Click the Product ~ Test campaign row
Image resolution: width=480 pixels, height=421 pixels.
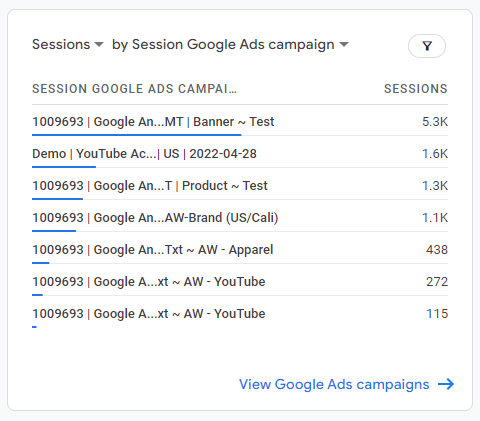coord(240,186)
